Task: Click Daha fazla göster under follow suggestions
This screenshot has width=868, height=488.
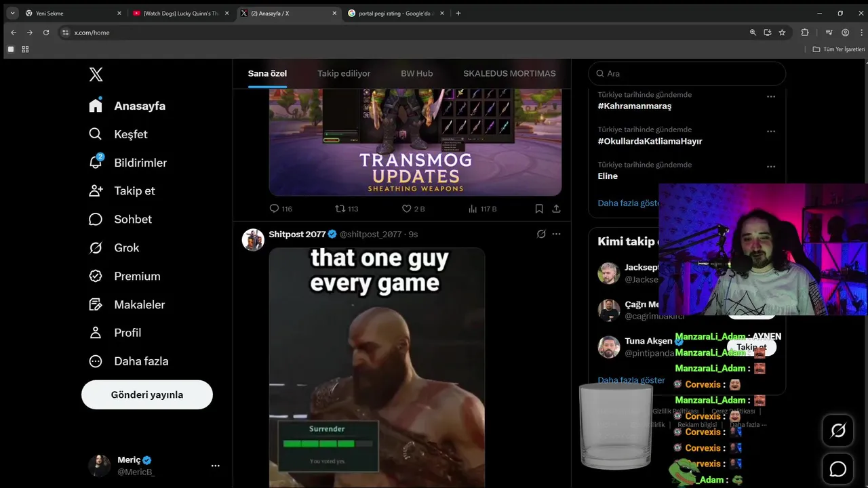Action: (x=631, y=380)
